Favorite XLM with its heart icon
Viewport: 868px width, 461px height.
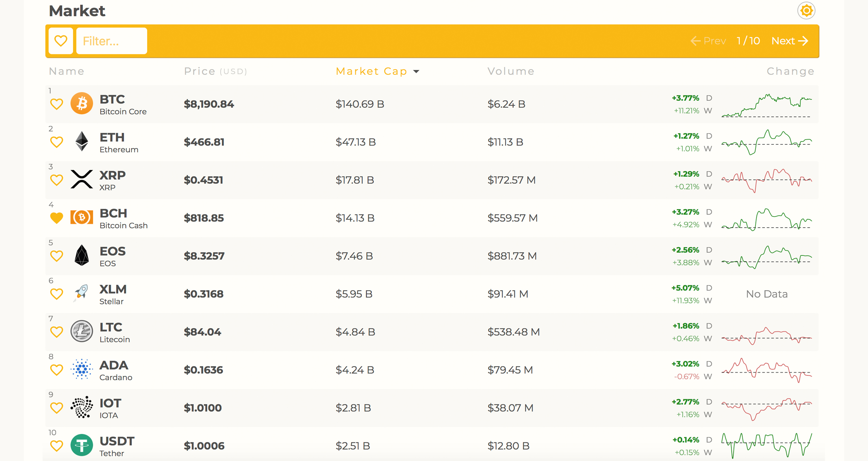pos(57,294)
